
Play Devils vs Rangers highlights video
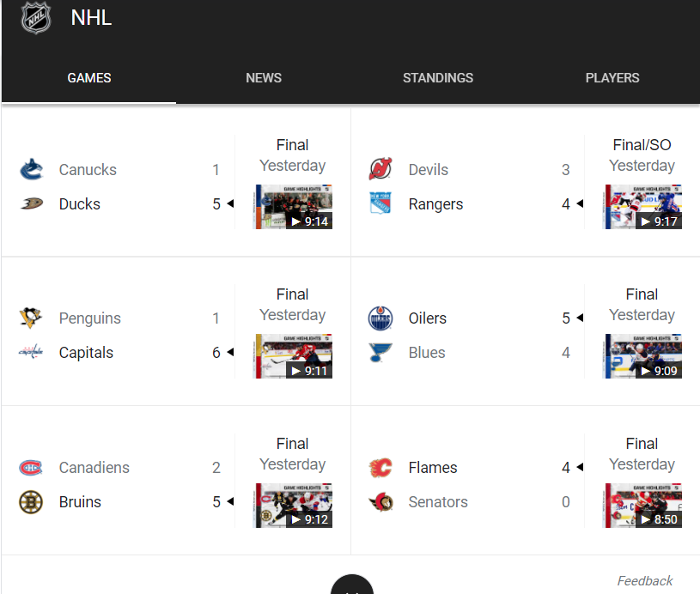pyautogui.click(x=643, y=207)
